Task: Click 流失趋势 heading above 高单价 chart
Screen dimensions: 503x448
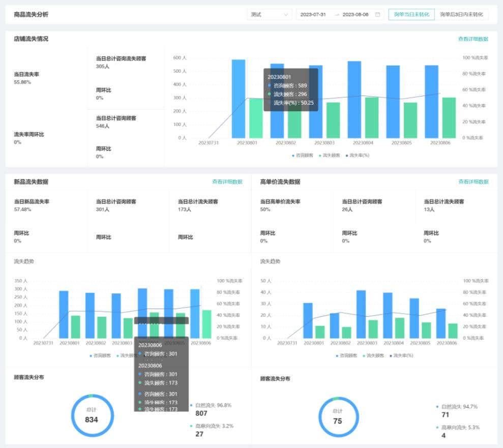Action: pyautogui.click(x=270, y=261)
